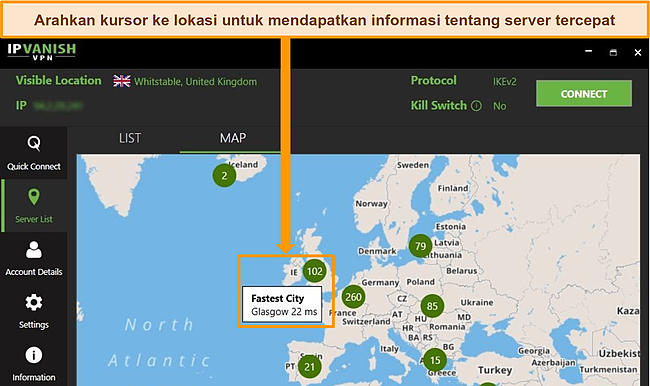Viewport: 650px width, 386px height.
Task: Switch to the LIST tab
Action: pos(130,138)
